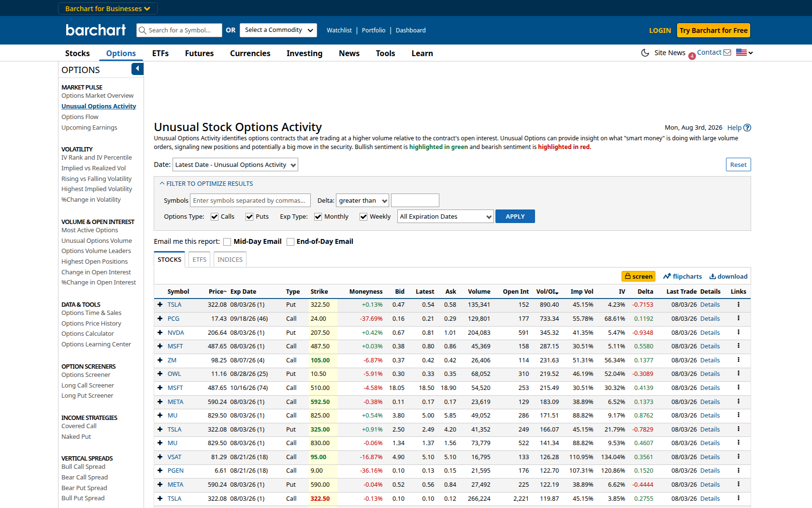The image size is (812, 508).
Task: Switch to the ETFS tab
Action: 200,259
